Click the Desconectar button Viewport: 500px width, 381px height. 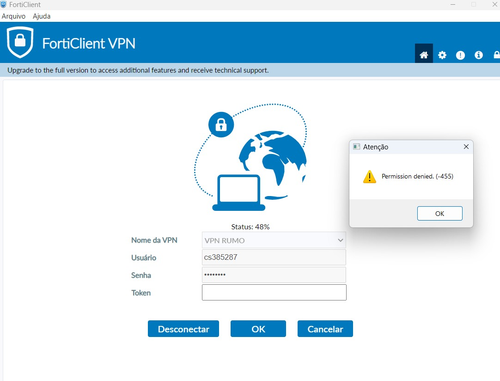coord(183,329)
